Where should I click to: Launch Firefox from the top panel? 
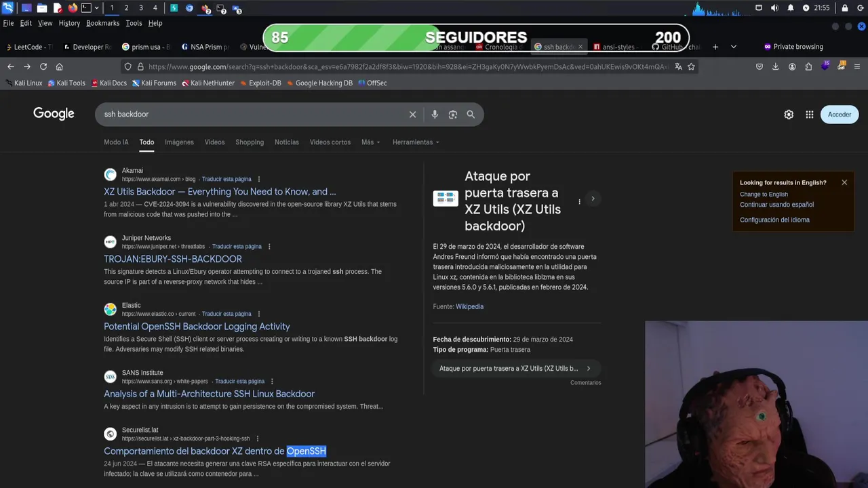click(73, 8)
